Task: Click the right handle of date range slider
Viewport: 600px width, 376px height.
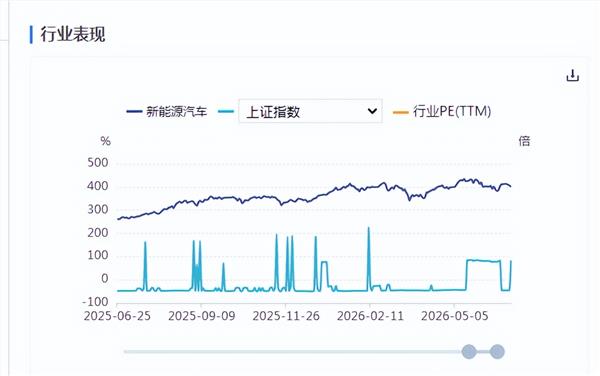Action: (497, 351)
